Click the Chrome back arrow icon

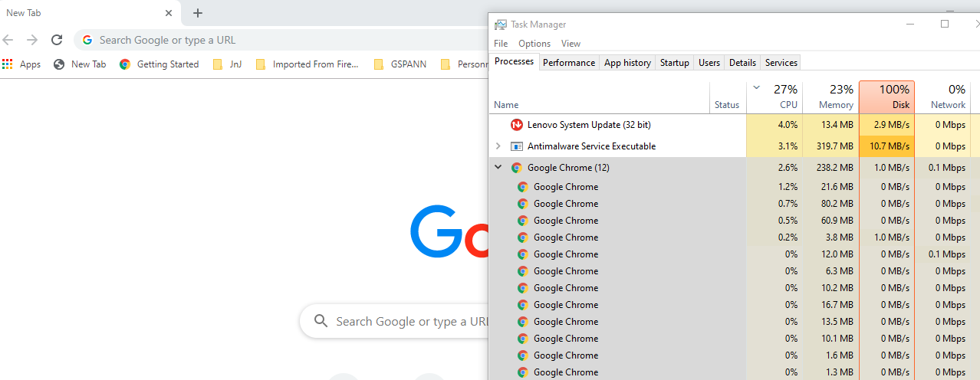point(8,40)
